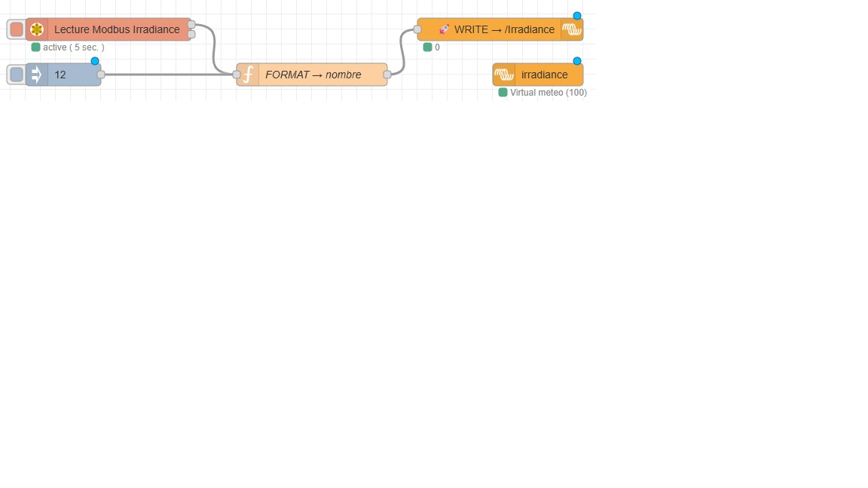
Task: Click the input port of WRITE node
Action: pos(417,29)
